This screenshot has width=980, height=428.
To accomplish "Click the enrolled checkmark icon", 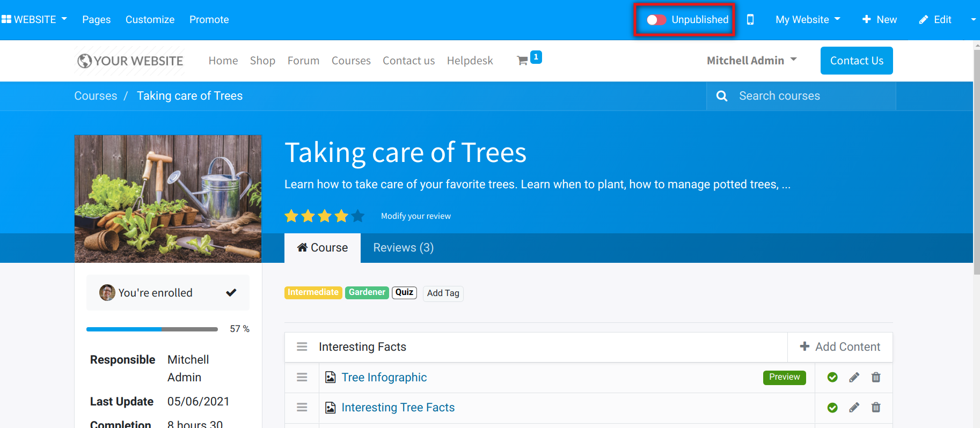I will coord(231,293).
